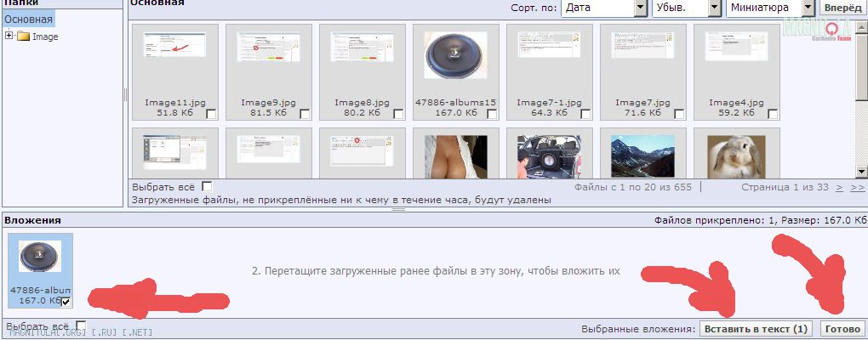Toggle Выбрать всё checkbox in file list

[x=207, y=186]
